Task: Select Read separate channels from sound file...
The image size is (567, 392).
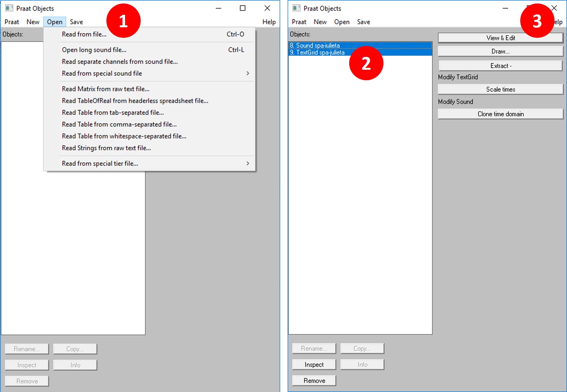Action: 149,62
